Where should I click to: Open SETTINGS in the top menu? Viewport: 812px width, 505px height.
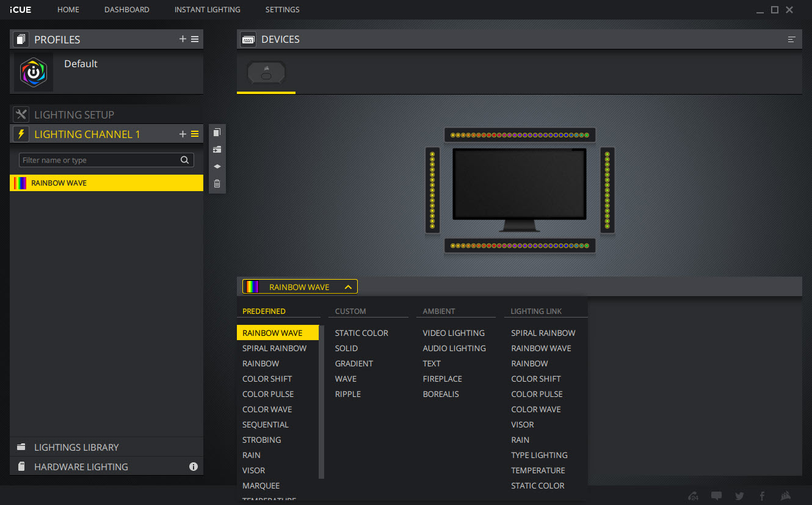(x=283, y=10)
